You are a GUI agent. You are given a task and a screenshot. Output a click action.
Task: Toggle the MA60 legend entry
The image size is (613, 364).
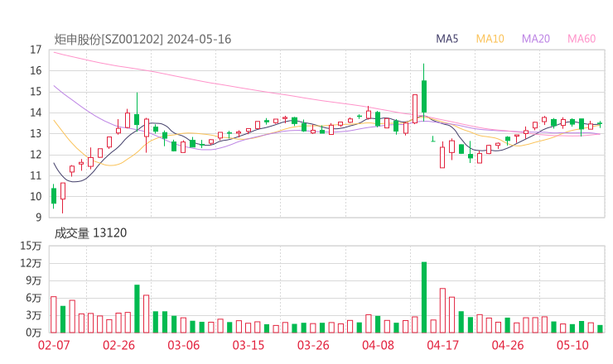(582, 39)
